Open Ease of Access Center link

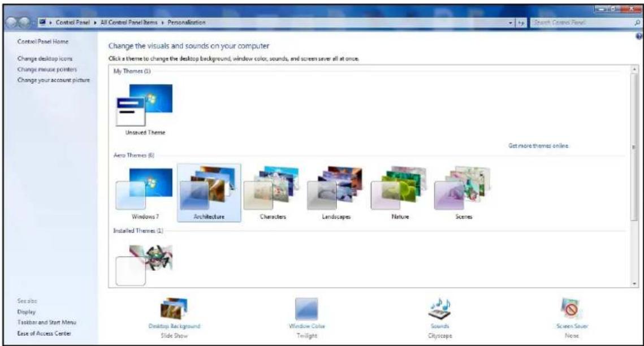click(x=44, y=333)
